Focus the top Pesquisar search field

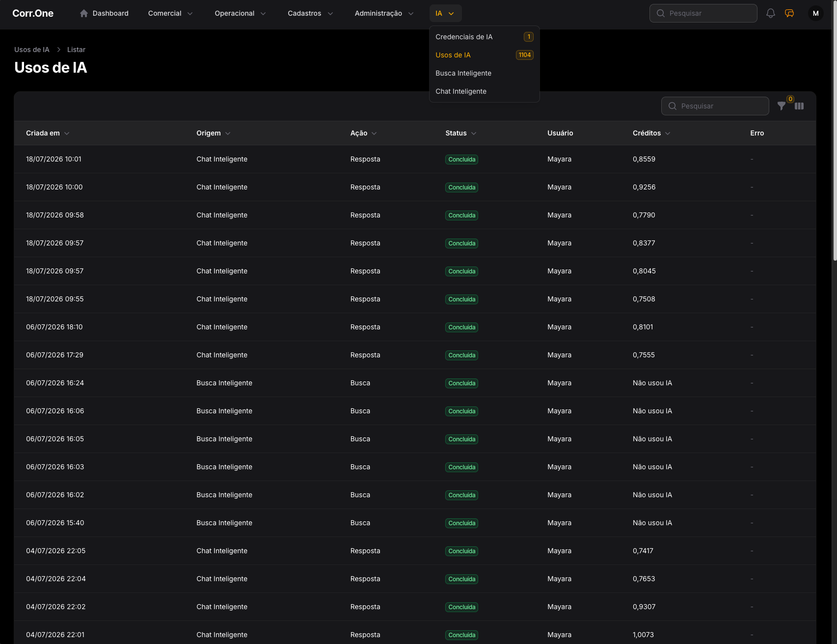(703, 13)
